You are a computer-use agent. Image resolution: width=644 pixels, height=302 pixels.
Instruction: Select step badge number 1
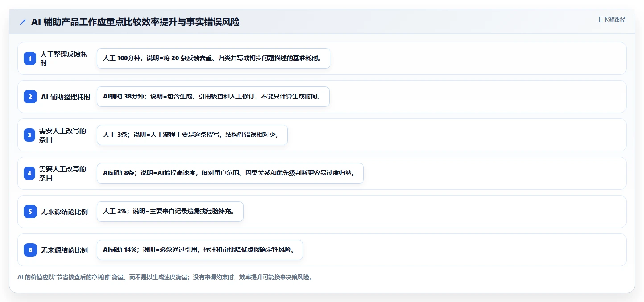coord(30,58)
